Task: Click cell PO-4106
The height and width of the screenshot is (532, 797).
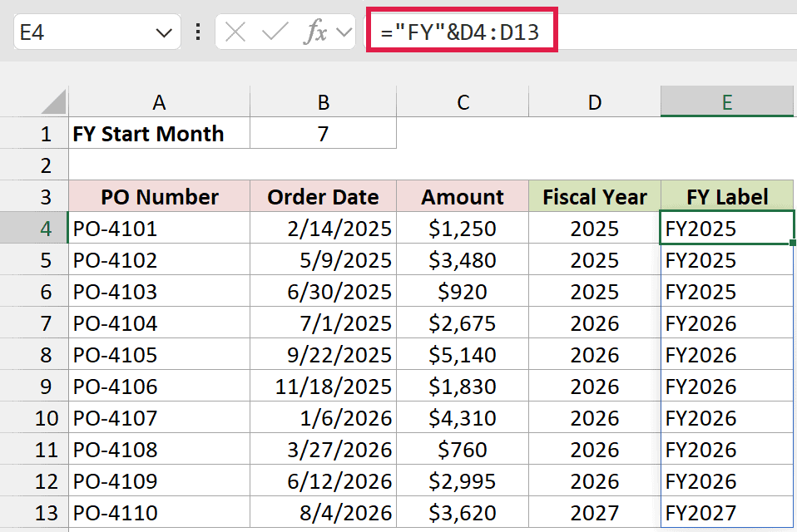Action: pos(159,386)
